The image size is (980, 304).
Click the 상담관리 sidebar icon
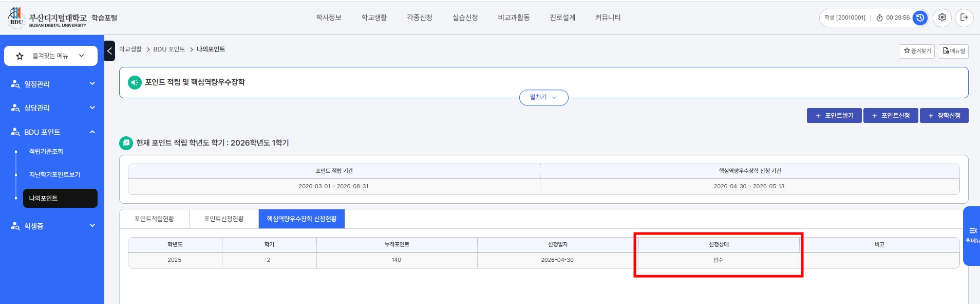15,108
